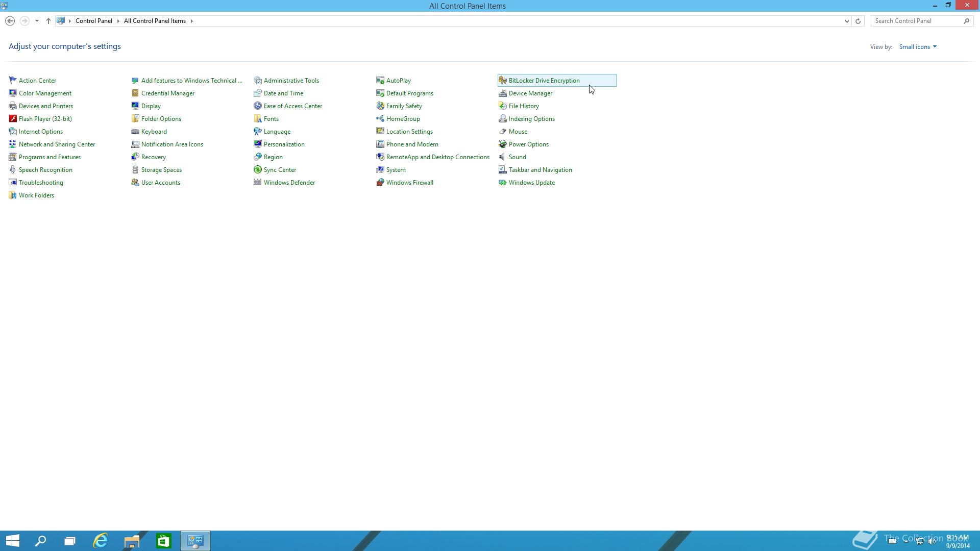Click the Windows Defender icon

258,182
